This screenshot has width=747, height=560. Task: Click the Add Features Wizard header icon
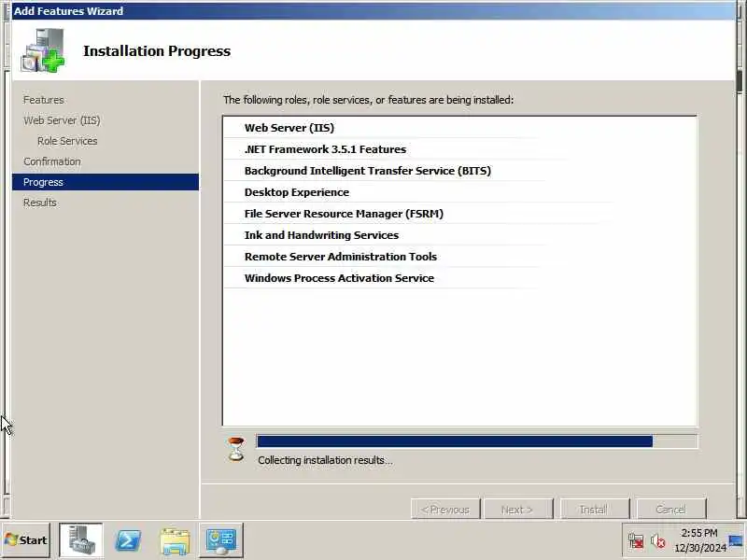pos(43,50)
